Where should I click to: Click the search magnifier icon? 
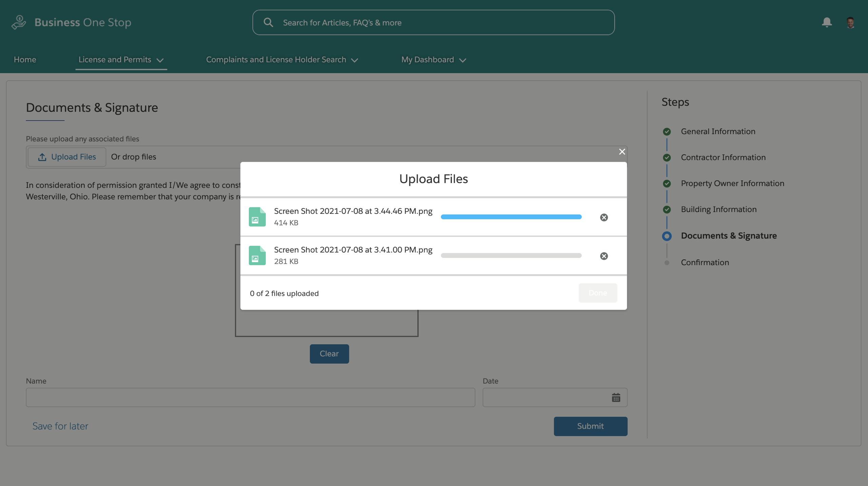tap(268, 22)
